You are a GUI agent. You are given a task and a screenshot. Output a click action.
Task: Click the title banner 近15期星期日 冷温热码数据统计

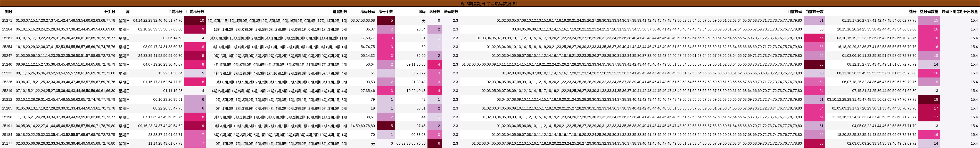click(x=490, y=3)
